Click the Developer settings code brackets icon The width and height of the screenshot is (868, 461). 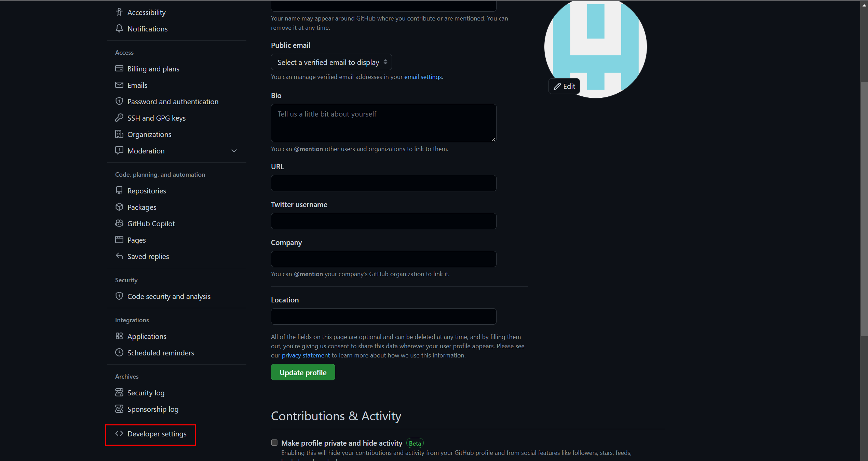pyautogui.click(x=119, y=434)
